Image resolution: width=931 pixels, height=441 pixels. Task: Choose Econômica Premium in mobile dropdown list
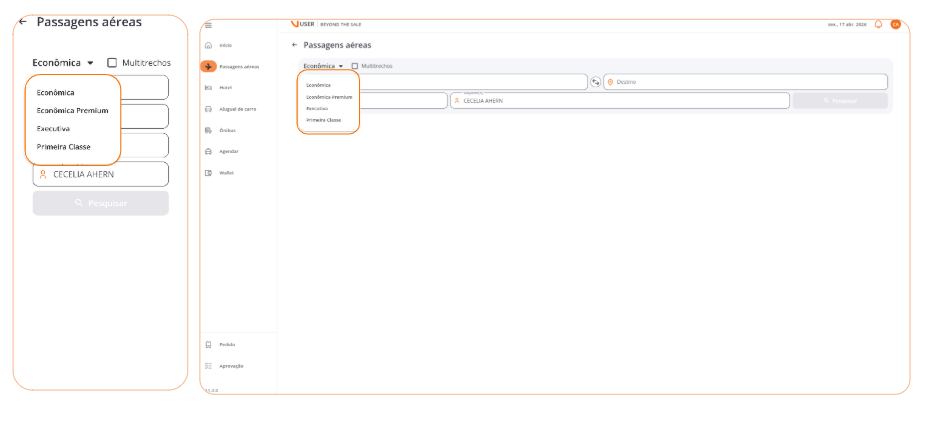point(72,110)
